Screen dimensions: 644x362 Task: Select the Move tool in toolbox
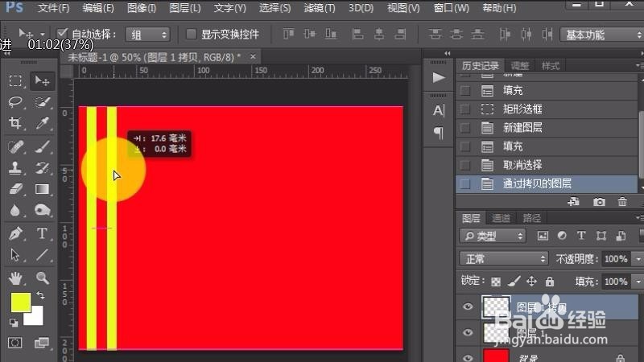(42, 80)
